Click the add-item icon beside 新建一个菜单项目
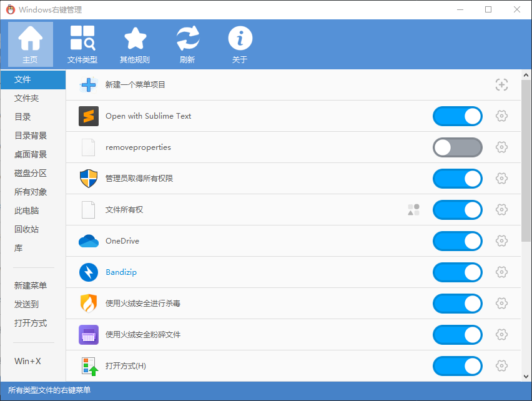Screen dimensions: 532x401 click(501, 85)
